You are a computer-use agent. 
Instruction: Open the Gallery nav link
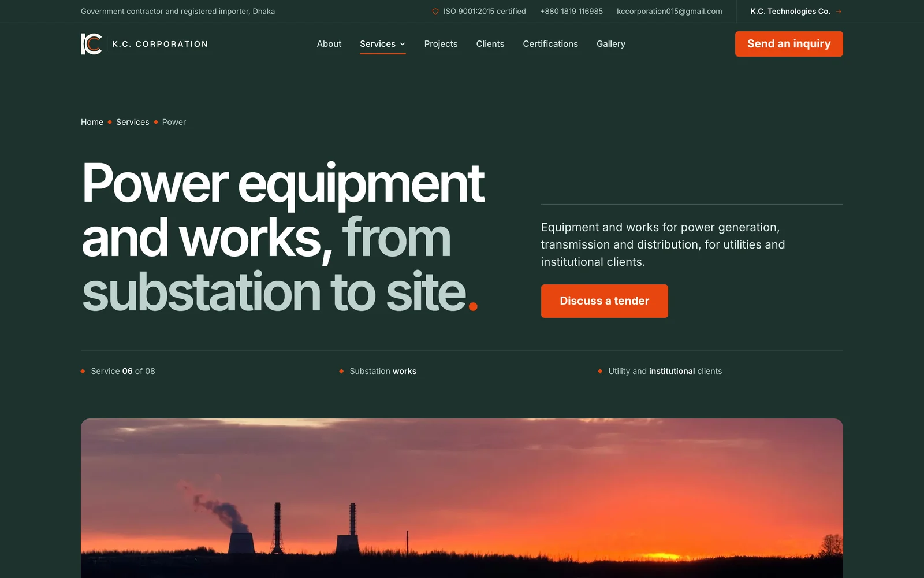(x=611, y=44)
